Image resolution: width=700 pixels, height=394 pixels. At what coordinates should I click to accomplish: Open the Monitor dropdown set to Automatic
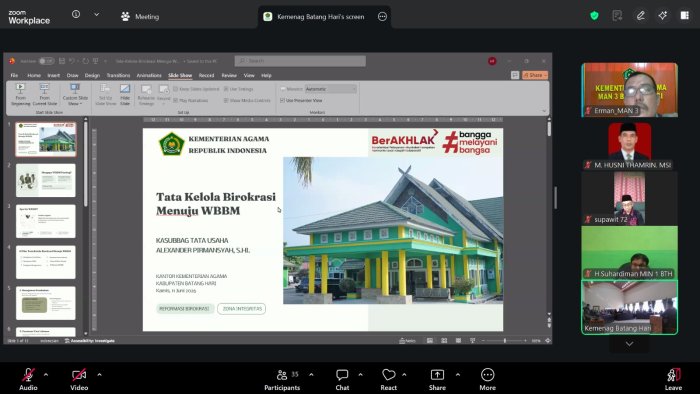point(331,89)
